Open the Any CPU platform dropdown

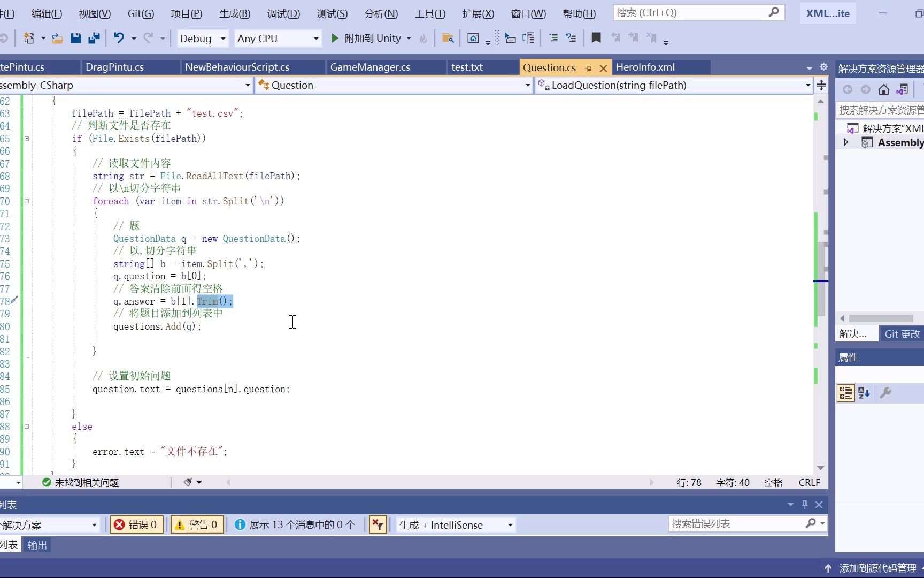[278, 38]
